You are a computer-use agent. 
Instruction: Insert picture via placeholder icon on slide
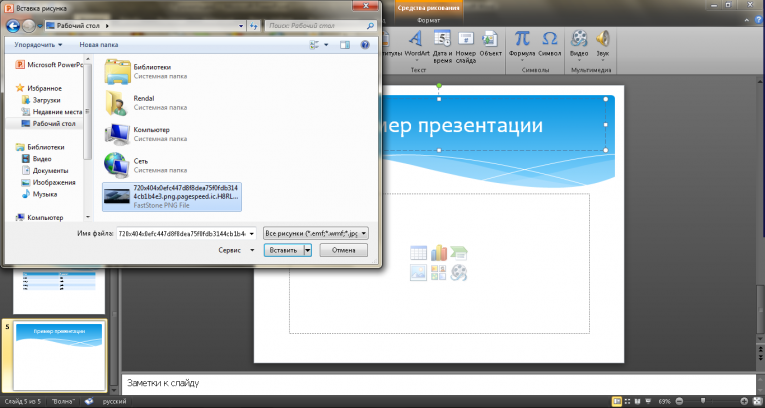418,272
